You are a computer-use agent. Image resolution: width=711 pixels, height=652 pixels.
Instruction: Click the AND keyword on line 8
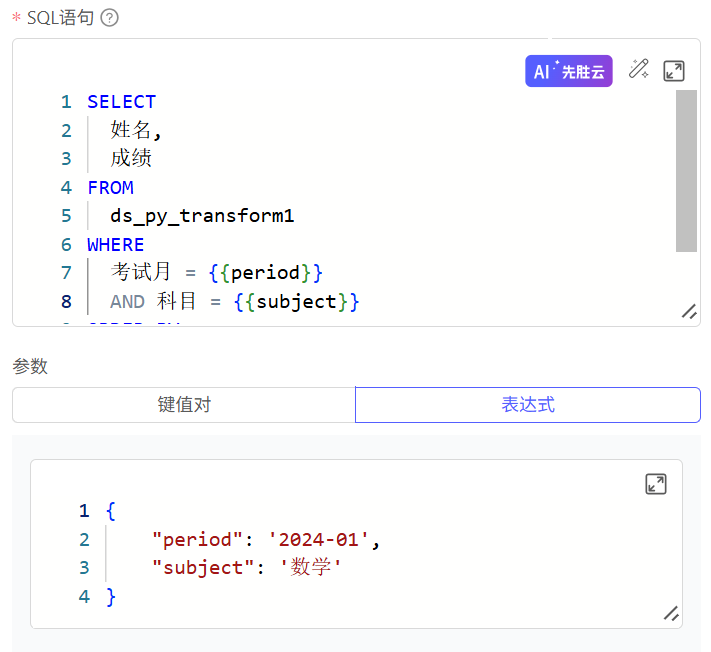point(127,302)
